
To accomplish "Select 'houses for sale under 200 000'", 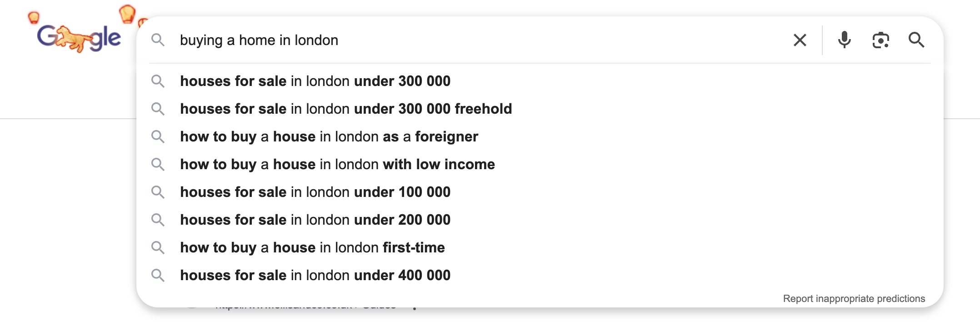I will pyautogui.click(x=315, y=220).
